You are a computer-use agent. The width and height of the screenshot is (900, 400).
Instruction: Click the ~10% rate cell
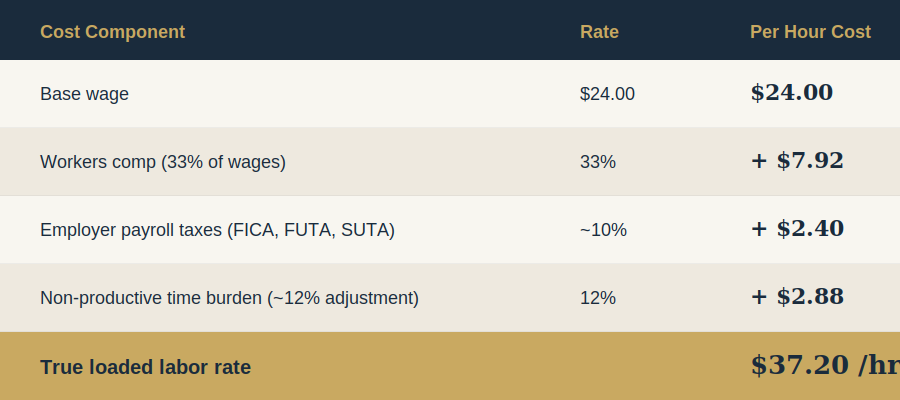tap(603, 230)
